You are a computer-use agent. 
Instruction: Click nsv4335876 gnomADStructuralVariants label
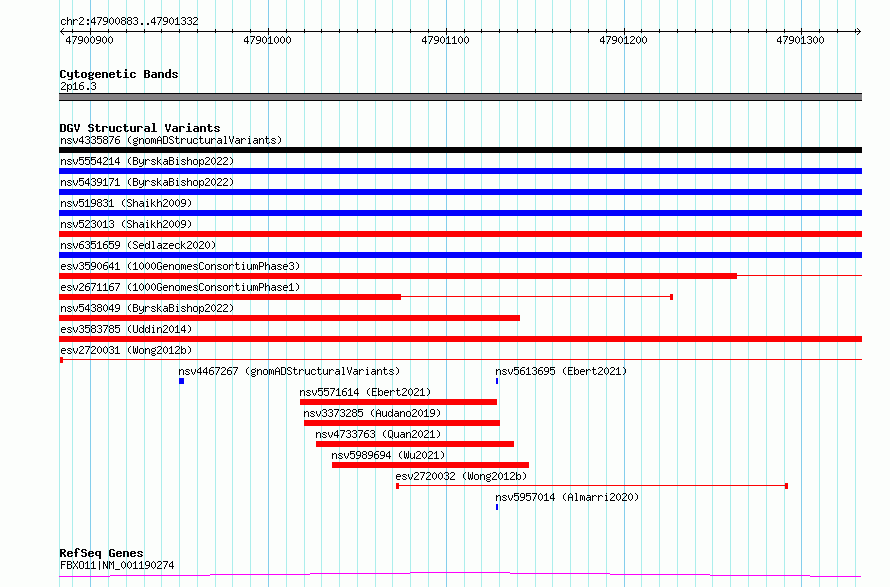pos(171,140)
